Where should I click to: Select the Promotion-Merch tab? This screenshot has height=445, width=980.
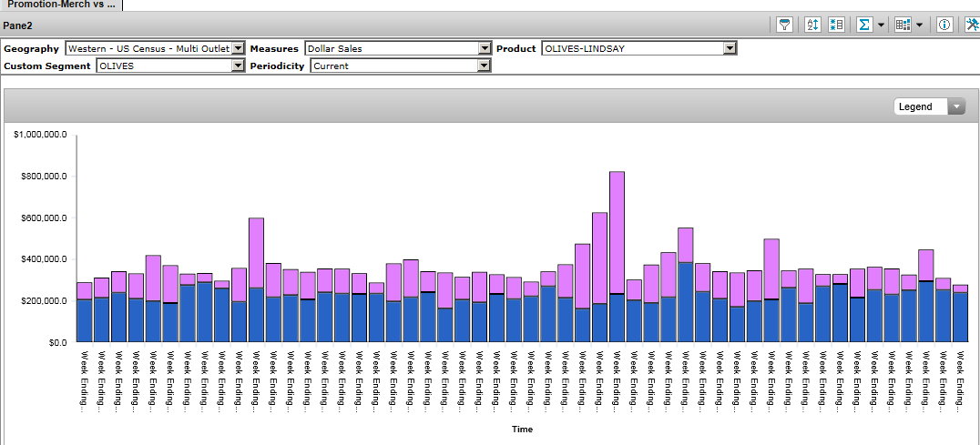61,5
